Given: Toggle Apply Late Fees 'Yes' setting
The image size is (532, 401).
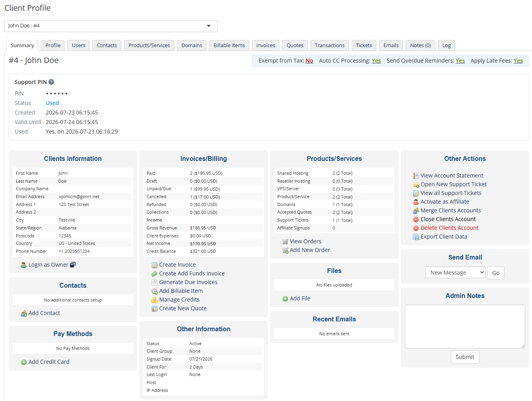Looking at the screenshot, I should [518, 61].
